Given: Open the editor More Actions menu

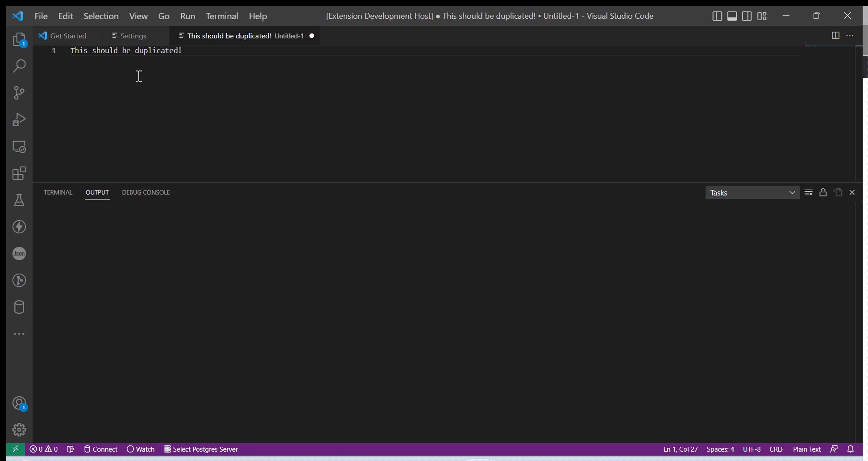Looking at the screenshot, I should point(850,36).
